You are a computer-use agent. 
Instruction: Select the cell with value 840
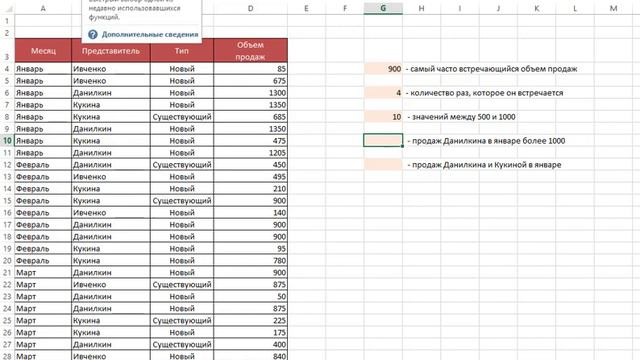(x=250, y=356)
